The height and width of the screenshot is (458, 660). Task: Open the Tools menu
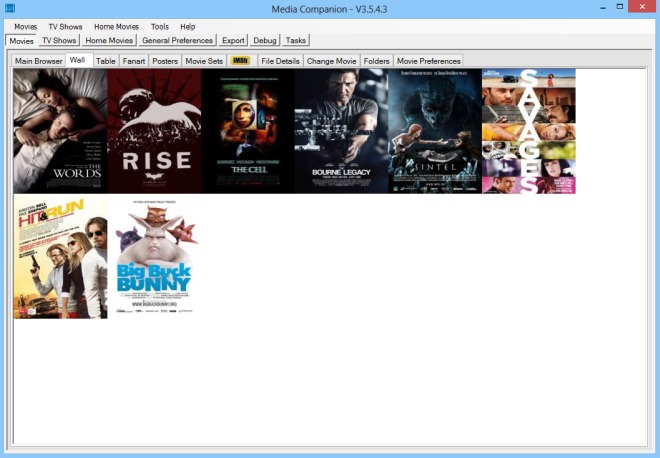click(160, 26)
